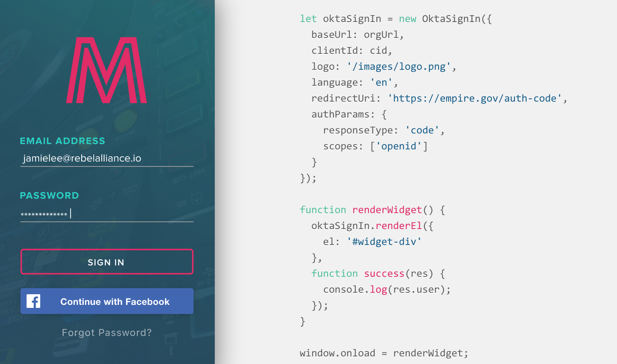Viewport: 617px width, 364px height.
Task: Click the EMAIL ADDRESS label
Action: (x=62, y=141)
